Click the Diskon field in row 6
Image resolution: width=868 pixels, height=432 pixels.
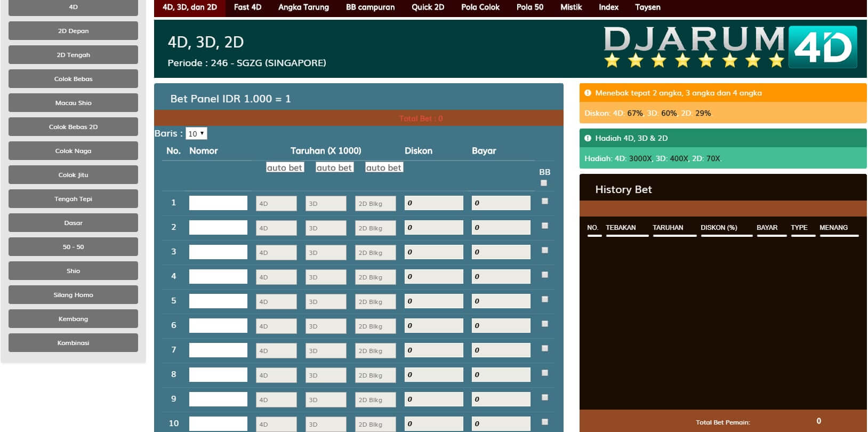click(x=434, y=325)
